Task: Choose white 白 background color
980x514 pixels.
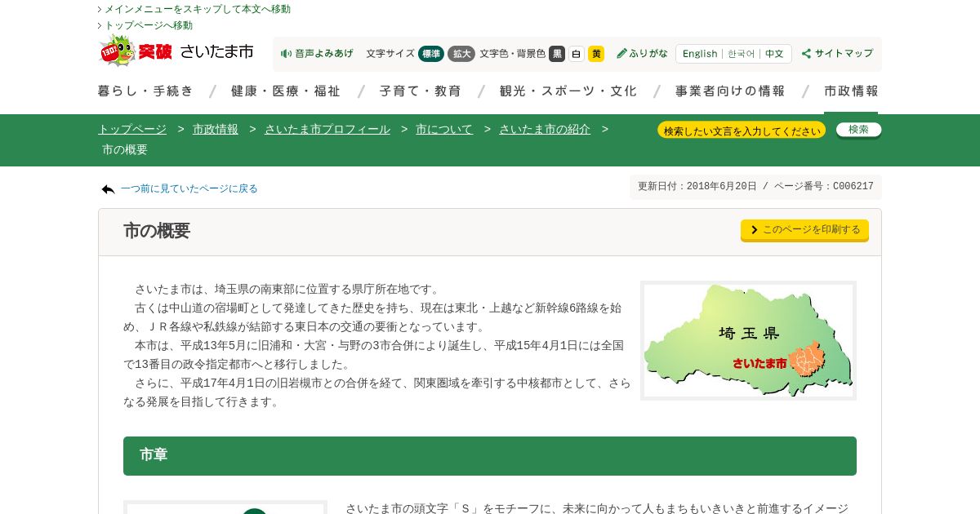Action: click(577, 54)
